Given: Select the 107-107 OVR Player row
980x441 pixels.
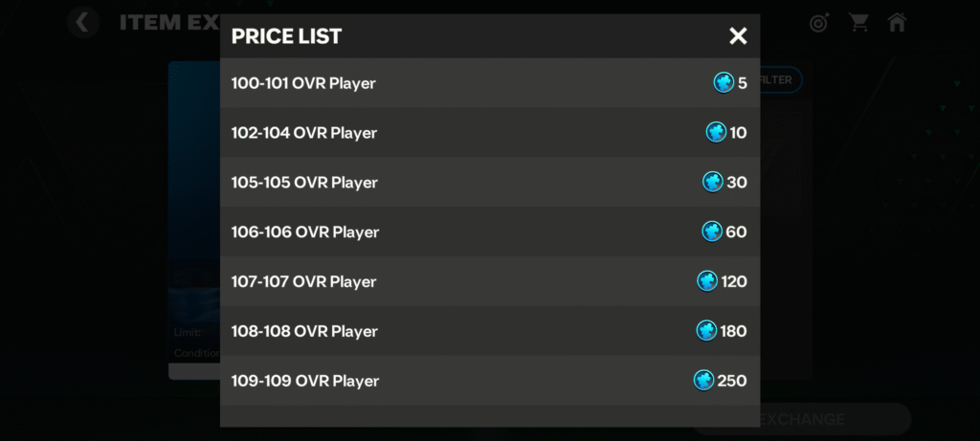Looking at the screenshot, I should tap(490, 281).
